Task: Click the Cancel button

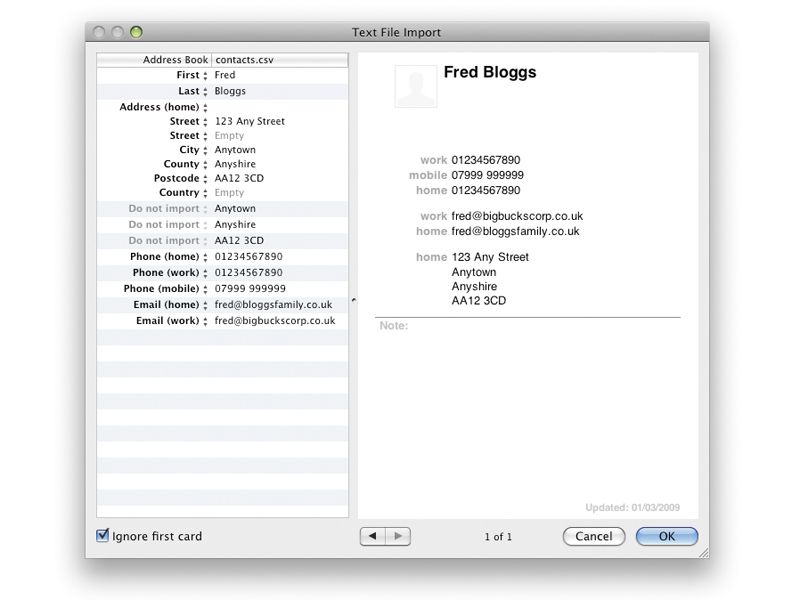Action: click(x=593, y=536)
